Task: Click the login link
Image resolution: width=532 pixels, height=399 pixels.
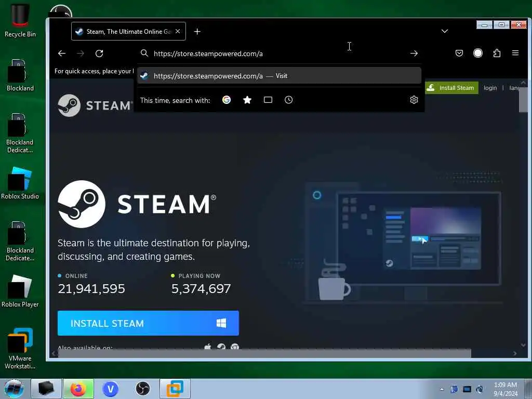Action: click(x=490, y=88)
